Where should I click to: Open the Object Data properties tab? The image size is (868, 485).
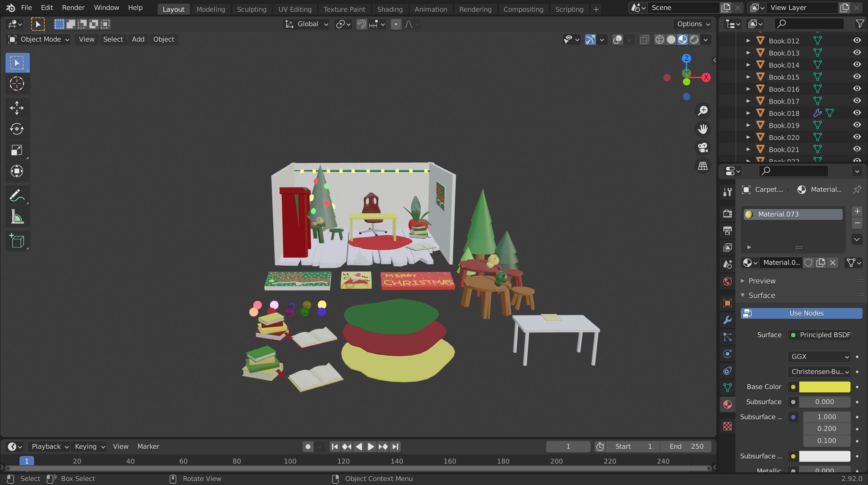[x=728, y=388]
